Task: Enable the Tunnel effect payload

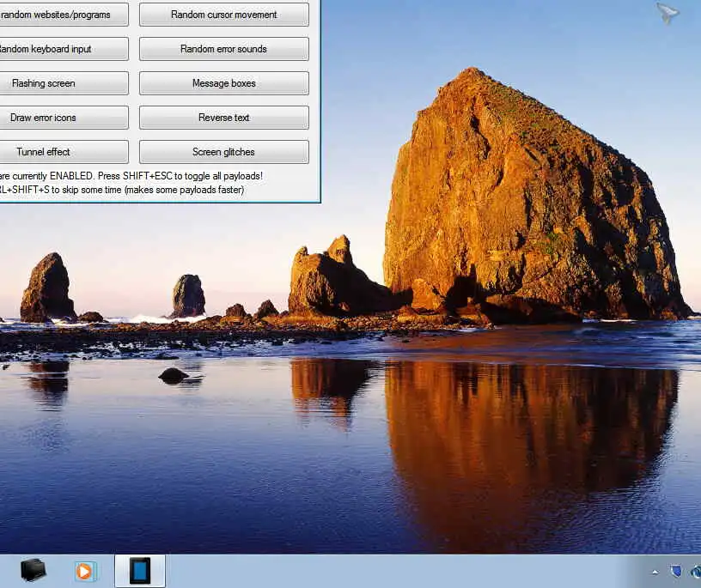Action: 64,152
